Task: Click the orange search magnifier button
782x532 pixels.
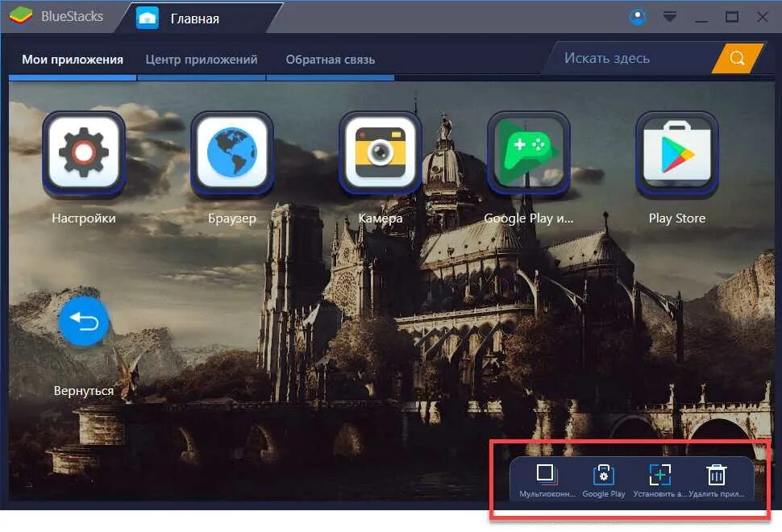Action: coord(737,58)
